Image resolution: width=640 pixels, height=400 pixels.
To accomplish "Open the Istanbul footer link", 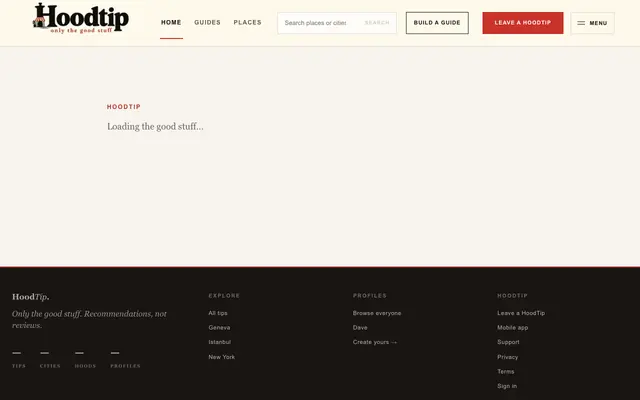I will [x=220, y=342].
